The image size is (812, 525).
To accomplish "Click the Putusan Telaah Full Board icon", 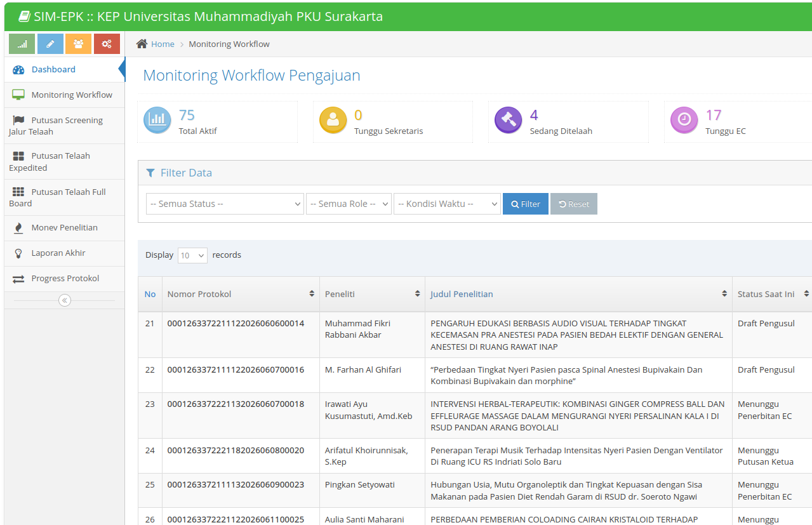I will click(18, 192).
